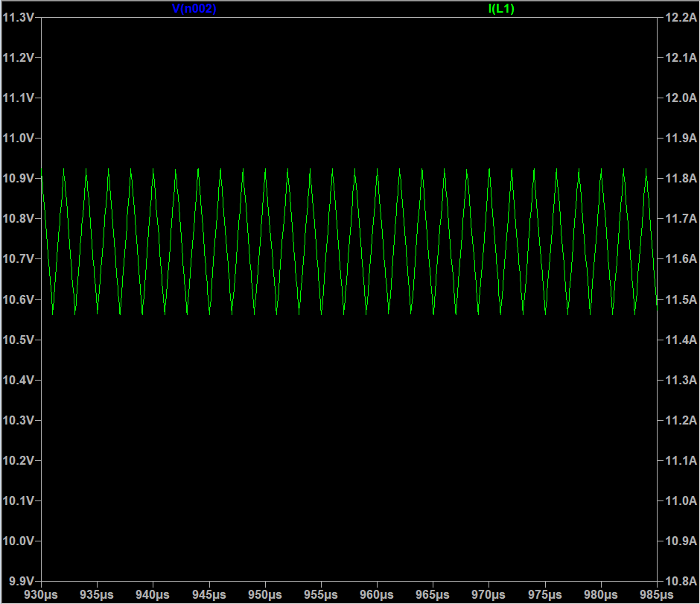700x604 pixels.
Task: Click the 11.8A right axis label
Action: tap(681, 179)
